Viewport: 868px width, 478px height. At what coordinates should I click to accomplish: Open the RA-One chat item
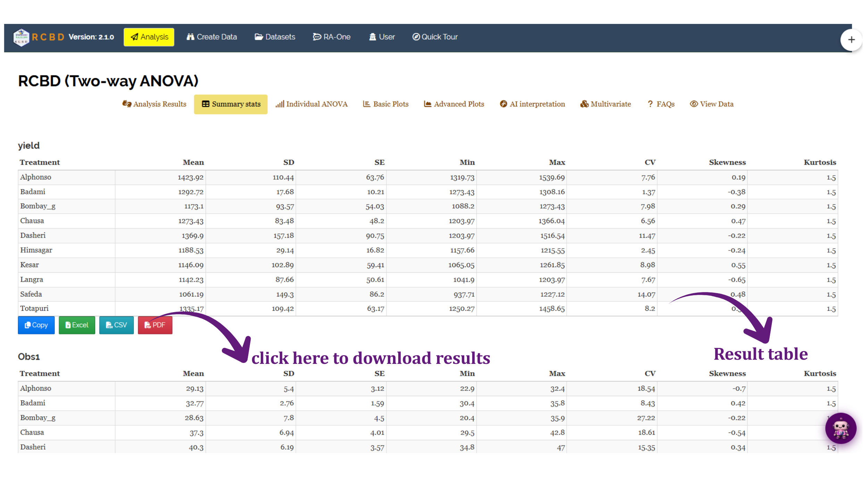(332, 37)
